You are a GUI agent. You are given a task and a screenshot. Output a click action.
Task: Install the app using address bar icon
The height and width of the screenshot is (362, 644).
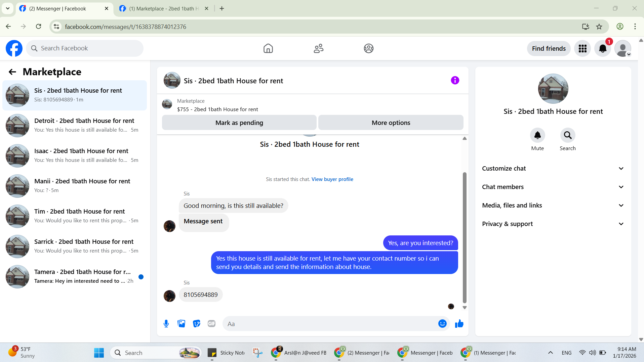click(586, 27)
